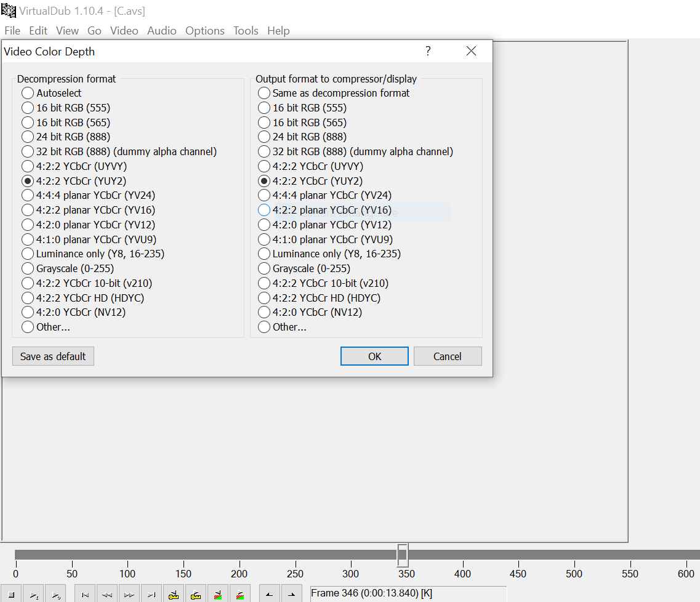This screenshot has width=700, height=602.
Task: Select Luminance only (Y8) output format
Action: (329, 254)
